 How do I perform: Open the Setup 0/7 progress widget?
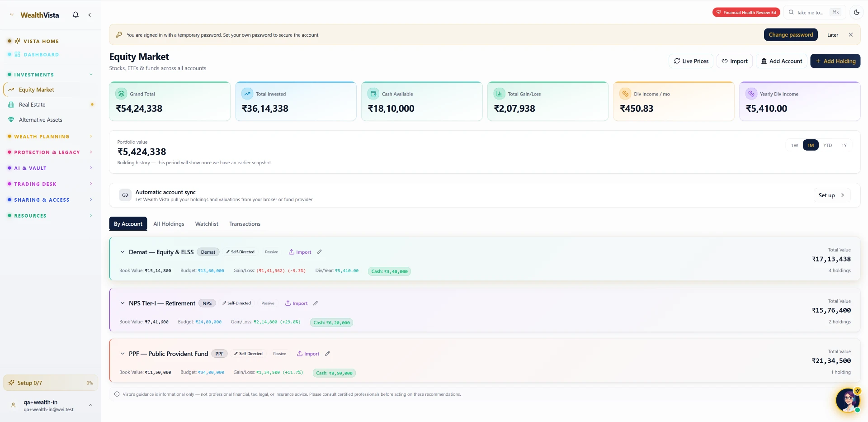coord(51,383)
